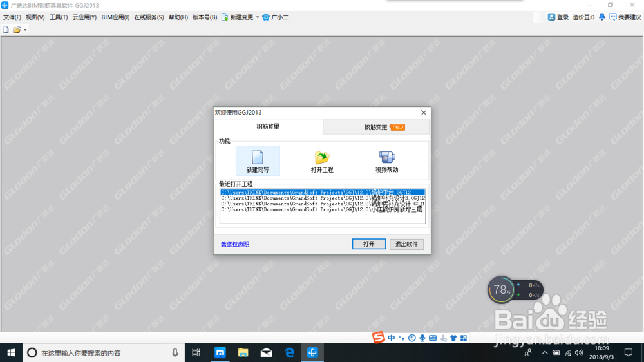Open the 视频帮助 video help icon
Viewport: 644px width, 362px height.
386,160
